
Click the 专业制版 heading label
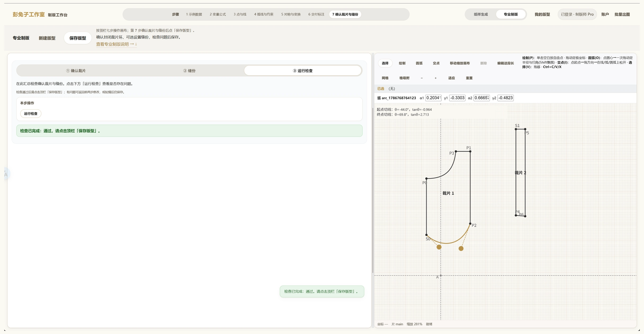21,38
